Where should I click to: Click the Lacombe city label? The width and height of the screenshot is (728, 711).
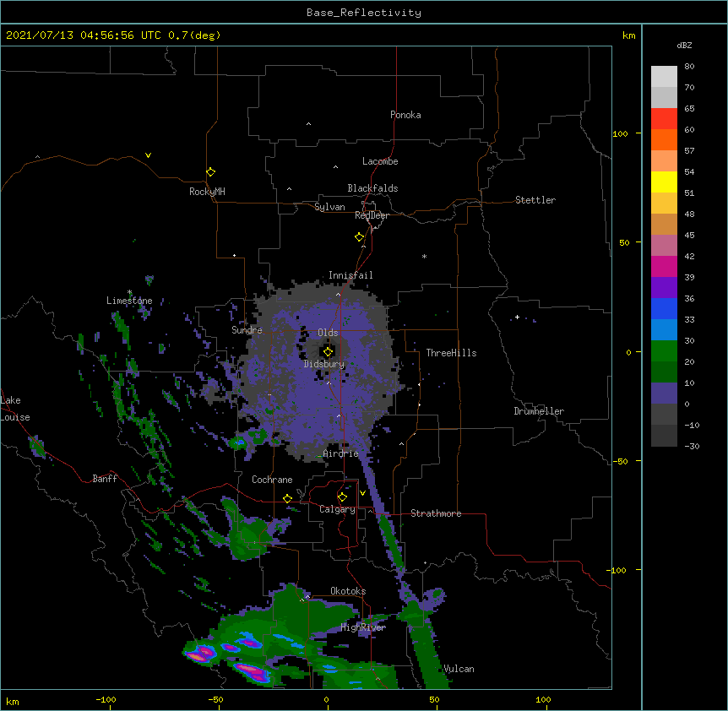[x=380, y=161]
